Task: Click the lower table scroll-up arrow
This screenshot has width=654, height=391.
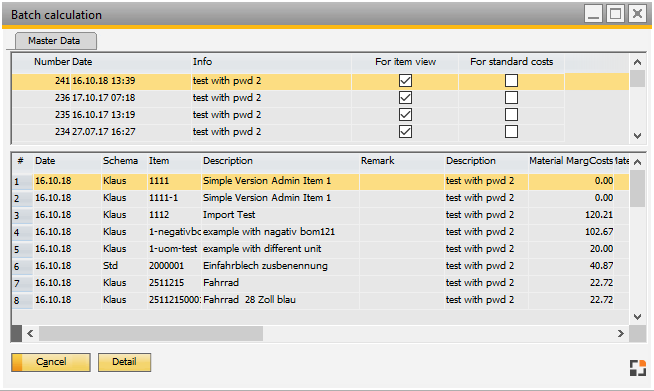Action: [x=637, y=162]
